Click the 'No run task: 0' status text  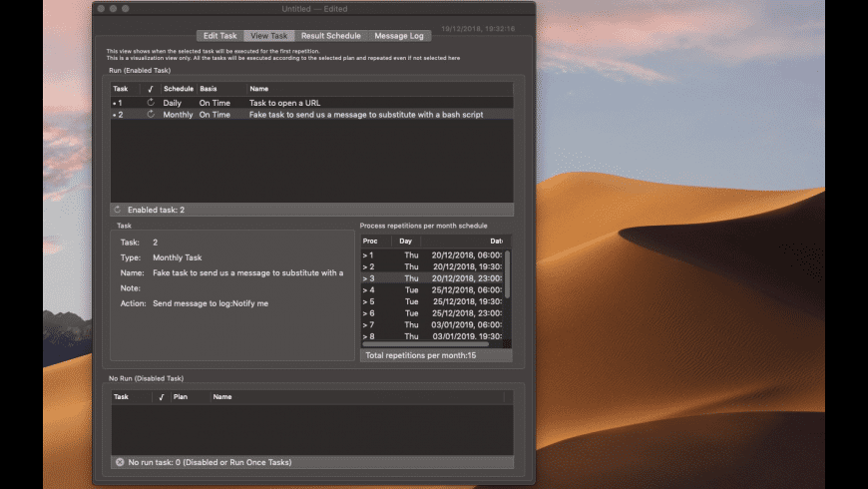pyautogui.click(x=210, y=462)
